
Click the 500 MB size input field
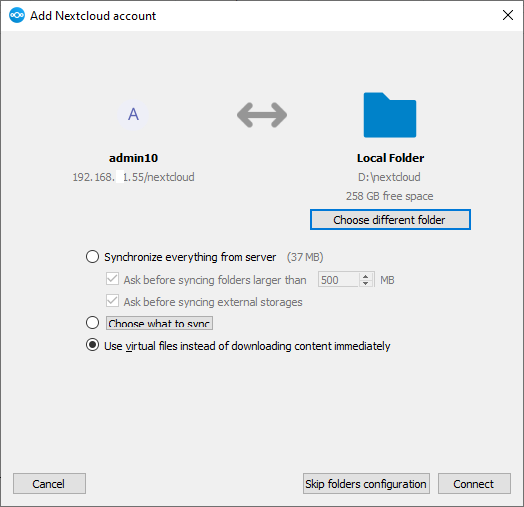[x=339, y=279]
